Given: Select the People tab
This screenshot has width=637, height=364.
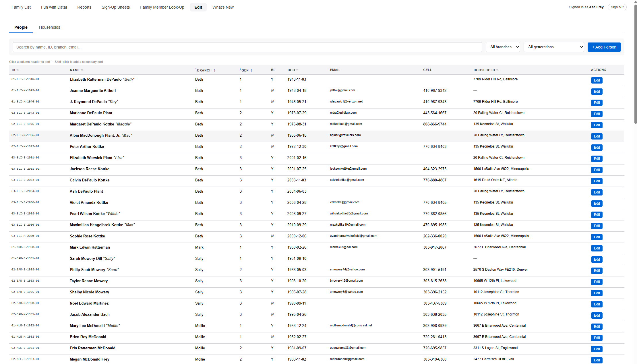Looking at the screenshot, I should click(x=21, y=27).
